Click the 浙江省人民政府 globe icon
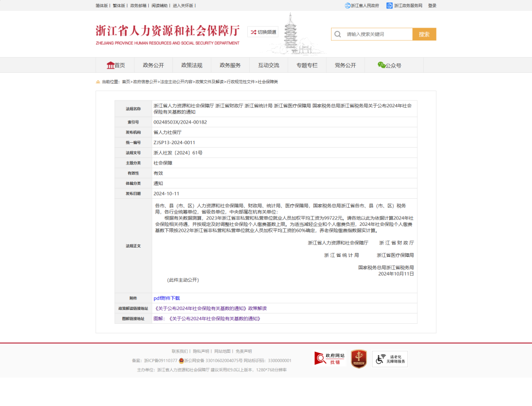The image size is (532, 406). click(x=347, y=5)
